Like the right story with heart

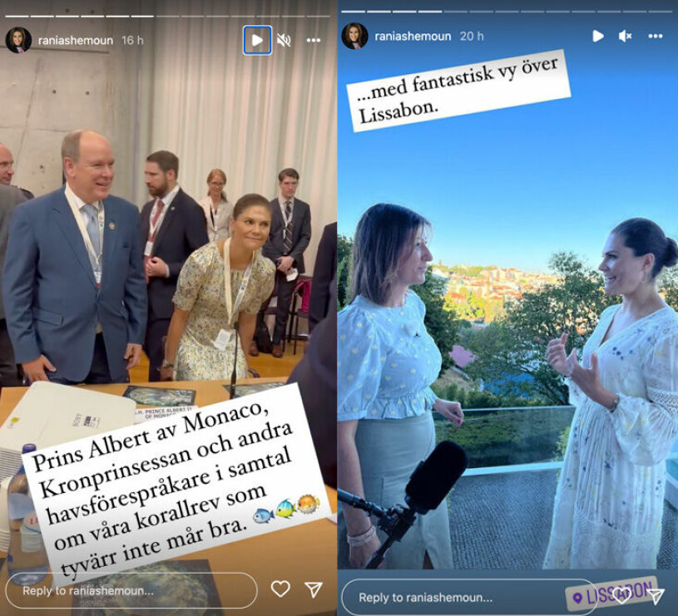coord(622,596)
